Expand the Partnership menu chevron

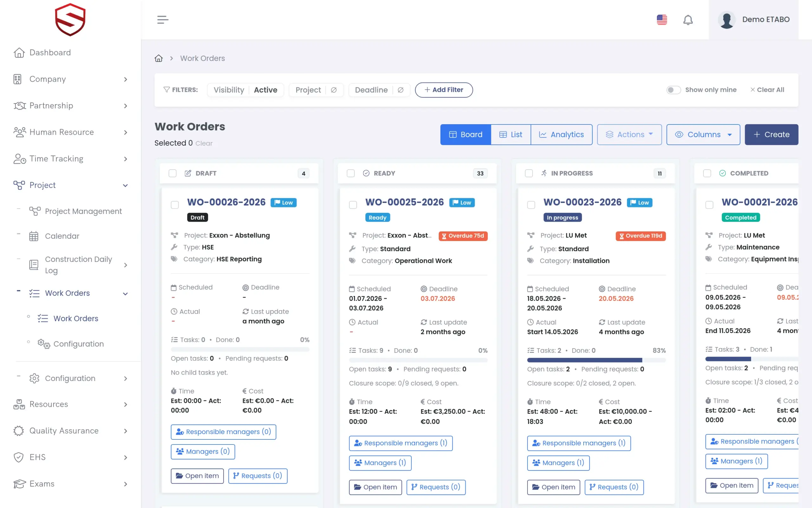click(x=126, y=106)
